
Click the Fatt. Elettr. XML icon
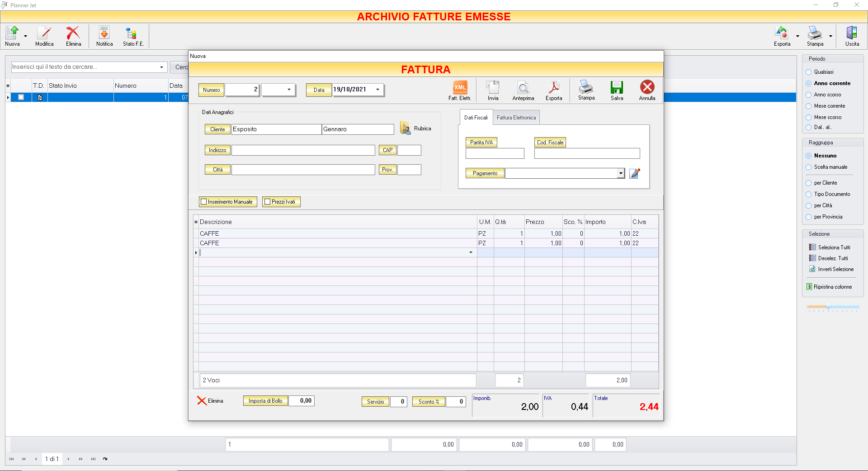tap(460, 87)
